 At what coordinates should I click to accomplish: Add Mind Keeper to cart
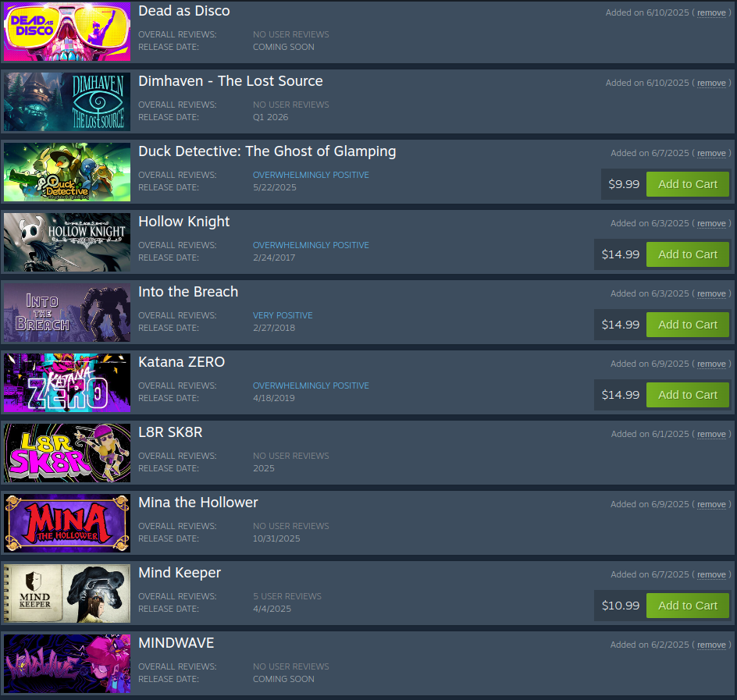click(x=688, y=606)
